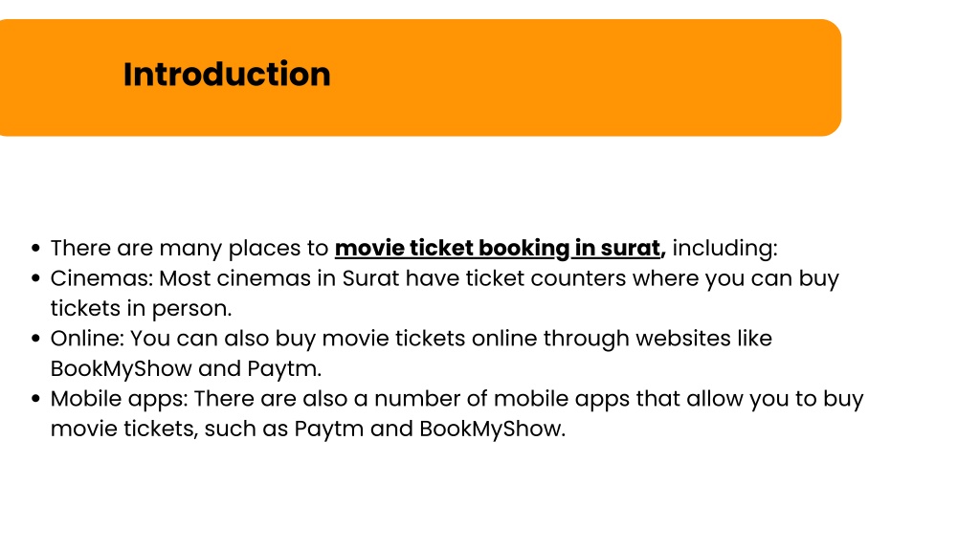Click the word "including:" after the link

pos(725,249)
